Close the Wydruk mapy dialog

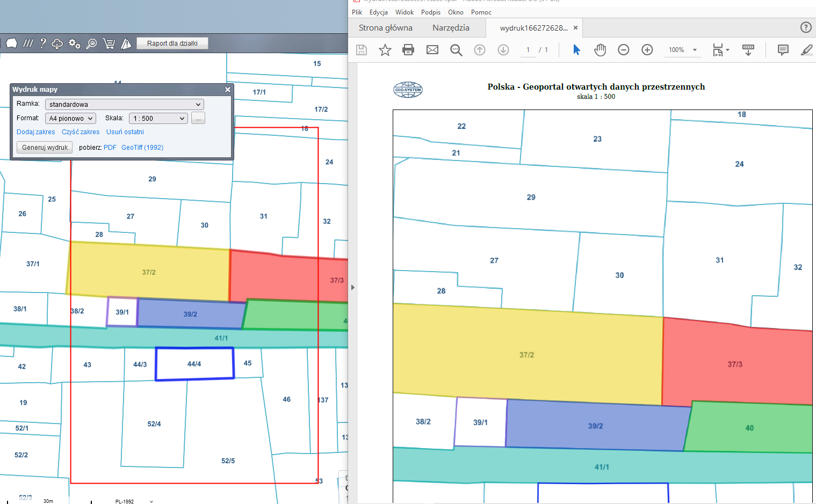(x=227, y=90)
